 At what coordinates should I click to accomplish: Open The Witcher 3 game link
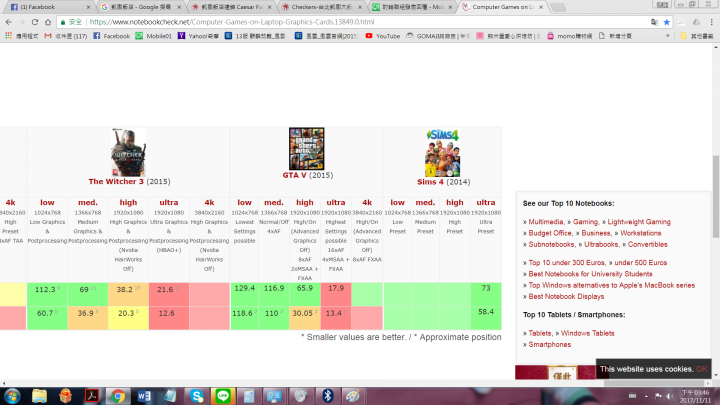116,181
